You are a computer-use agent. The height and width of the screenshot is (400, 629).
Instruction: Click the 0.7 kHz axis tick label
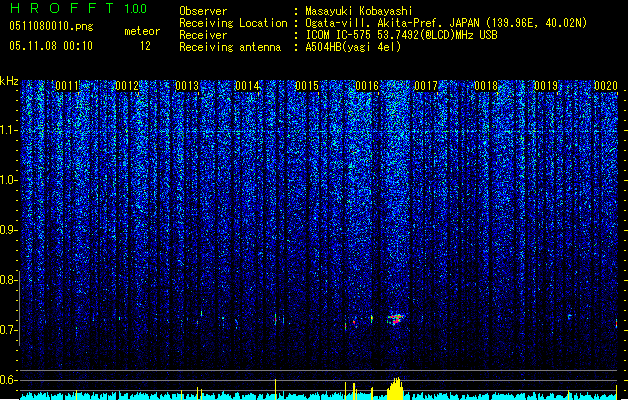9,330
